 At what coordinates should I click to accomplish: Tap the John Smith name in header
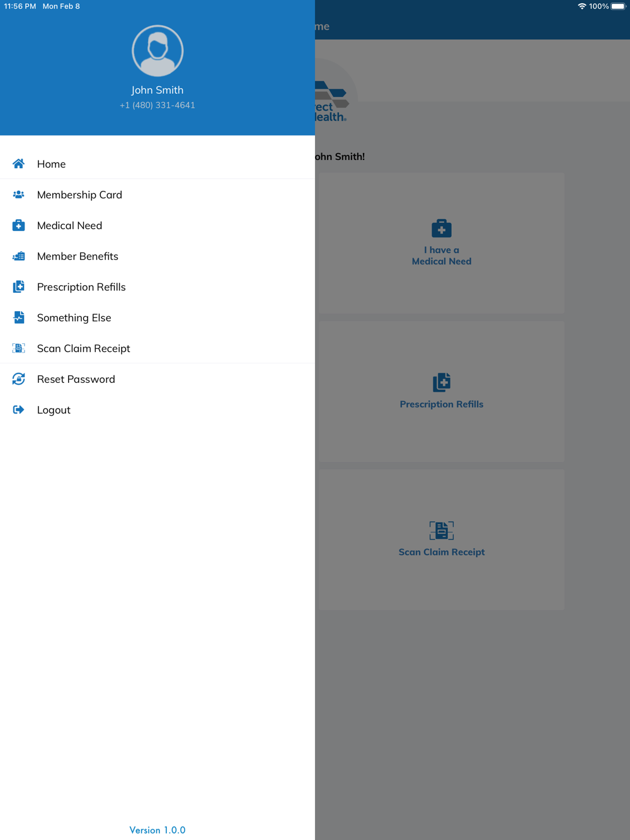point(157,90)
